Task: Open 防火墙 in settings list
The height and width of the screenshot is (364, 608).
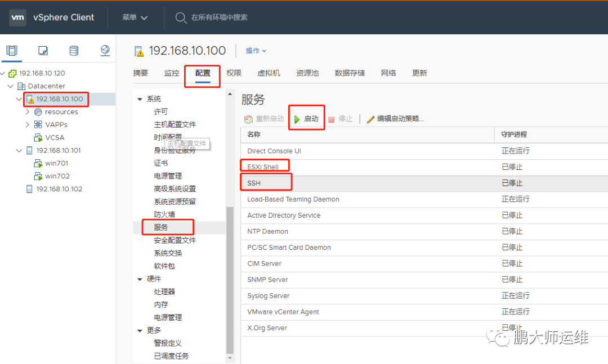Action: (x=164, y=214)
